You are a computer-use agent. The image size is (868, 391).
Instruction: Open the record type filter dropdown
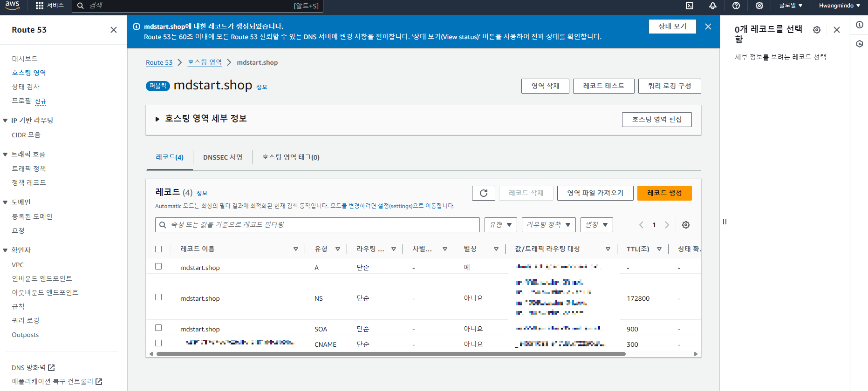click(x=501, y=225)
